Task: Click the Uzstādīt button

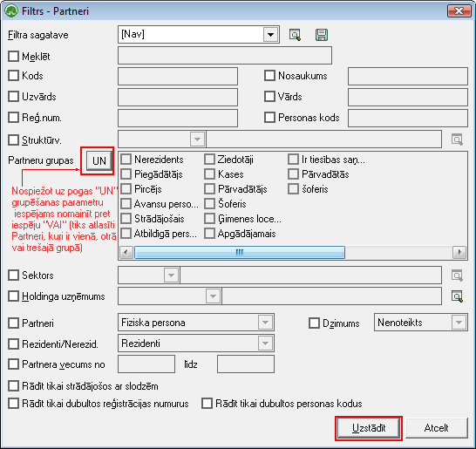Action: coord(369,428)
